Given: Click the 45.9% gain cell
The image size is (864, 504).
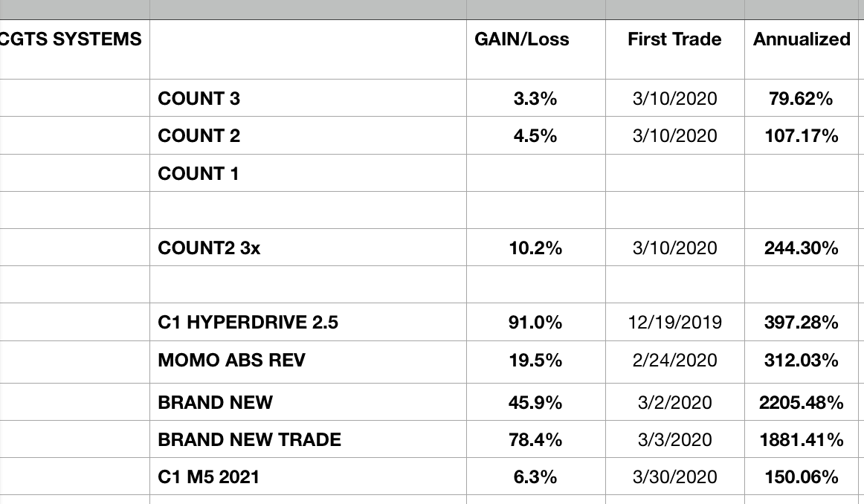Looking at the screenshot, I should [535, 402].
